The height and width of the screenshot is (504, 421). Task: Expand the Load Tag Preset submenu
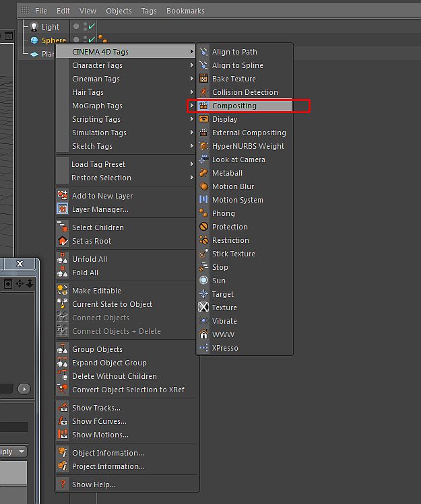tap(125, 164)
